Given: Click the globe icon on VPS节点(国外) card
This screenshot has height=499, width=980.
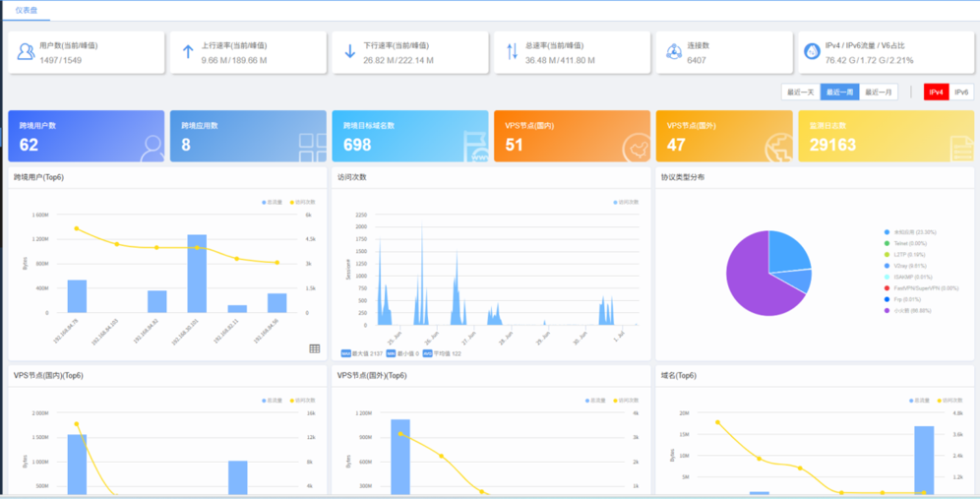Looking at the screenshot, I should [778, 149].
